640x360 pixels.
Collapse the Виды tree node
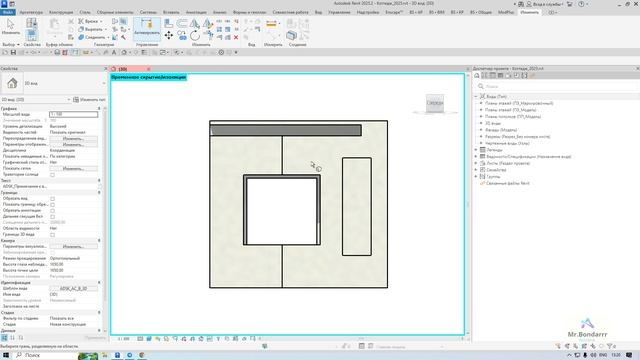(x=476, y=97)
